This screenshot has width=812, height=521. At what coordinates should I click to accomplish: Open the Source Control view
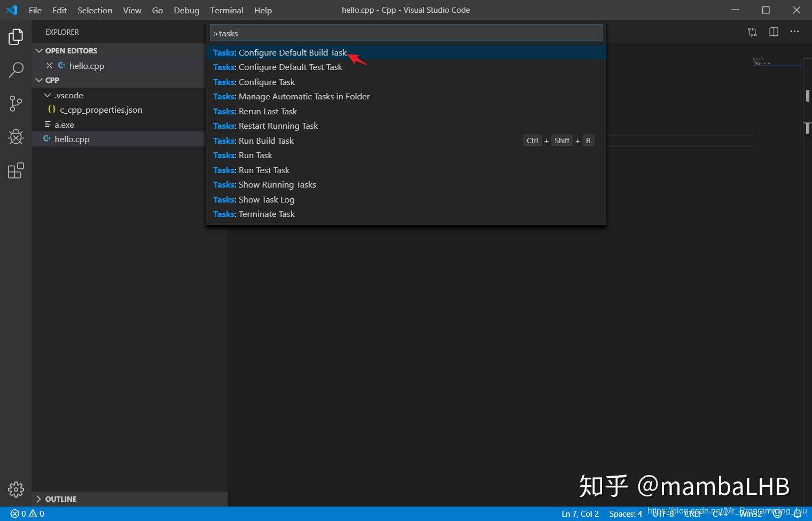[x=15, y=103]
